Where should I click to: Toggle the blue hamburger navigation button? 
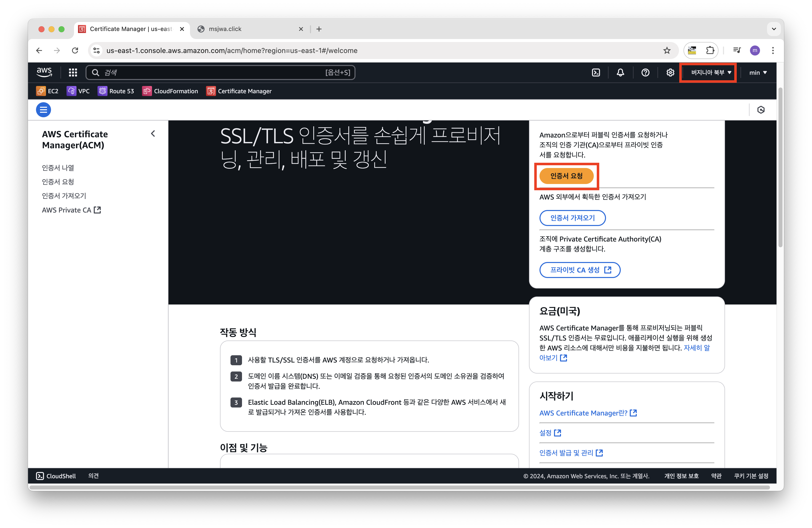pyautogui.click(x=43, y=110)
